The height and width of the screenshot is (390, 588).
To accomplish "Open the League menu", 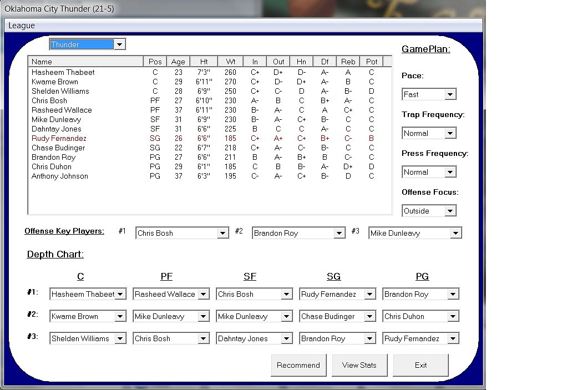I will (22, 26).
